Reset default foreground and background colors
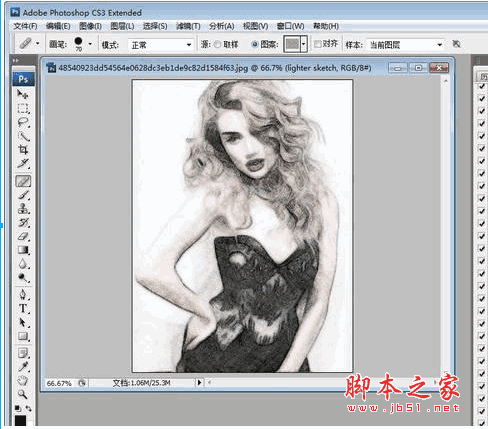 [17, 408]
